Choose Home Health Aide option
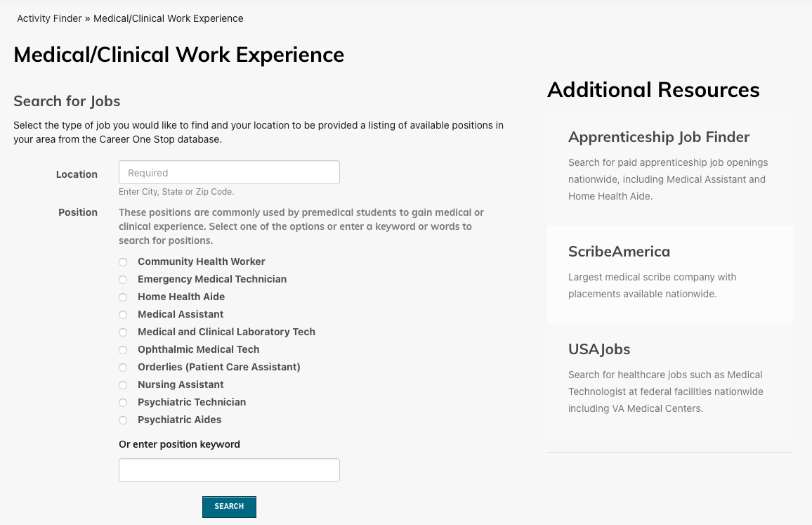This screenshot has width=812, height=525. click(x=123, y=297)
